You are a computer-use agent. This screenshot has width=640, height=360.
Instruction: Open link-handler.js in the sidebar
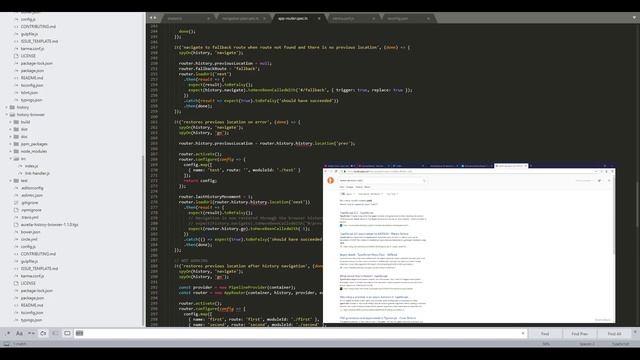[37, 173]
